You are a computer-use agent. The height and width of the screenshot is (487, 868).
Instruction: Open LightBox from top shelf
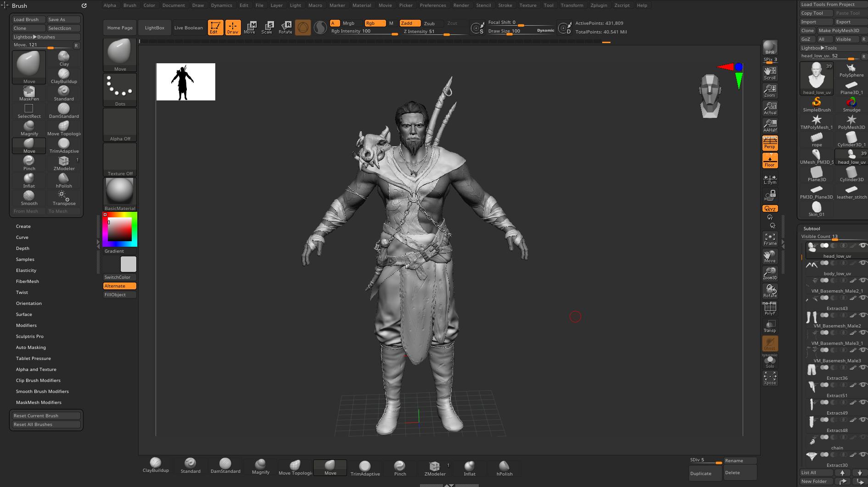[x=155, y=28]
